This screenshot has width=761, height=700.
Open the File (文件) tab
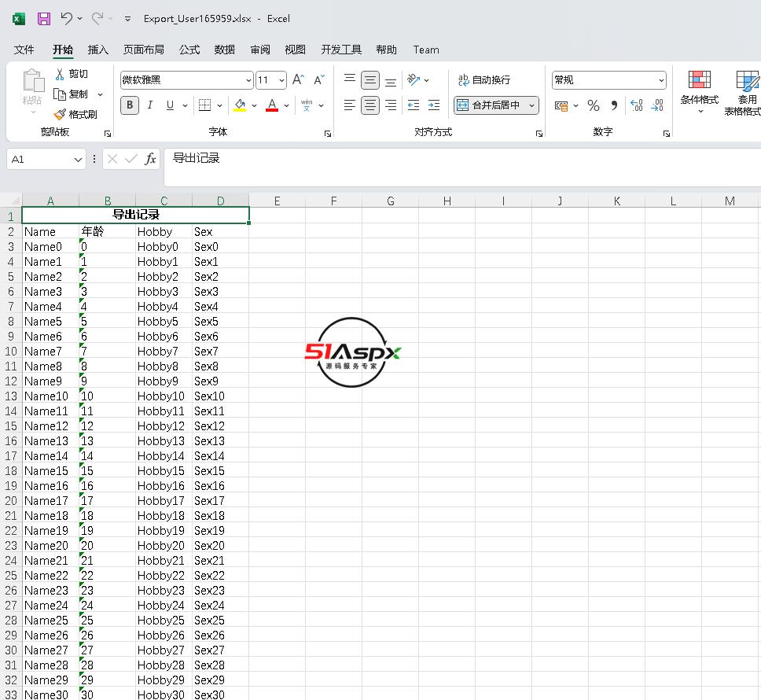[24, 50]
